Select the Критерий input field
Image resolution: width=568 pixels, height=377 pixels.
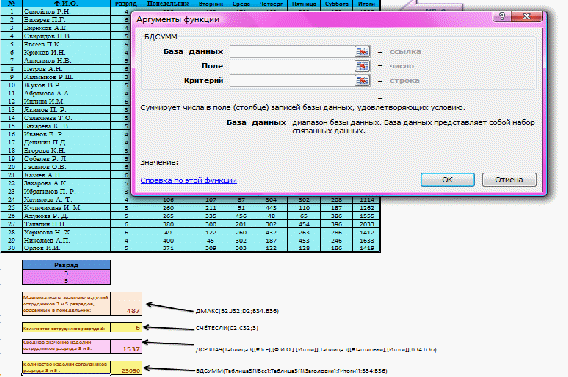pyautogui.click(x=292, y=80)
